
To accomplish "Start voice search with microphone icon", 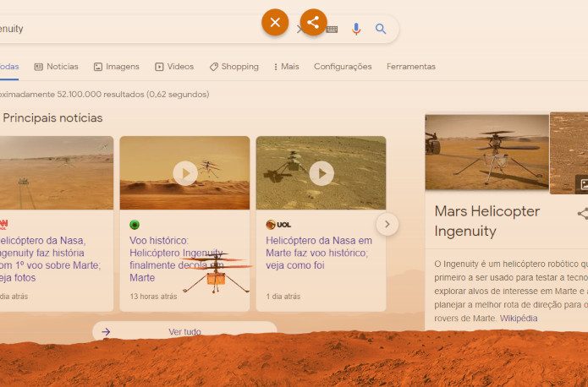I will [x=356, y=29].
